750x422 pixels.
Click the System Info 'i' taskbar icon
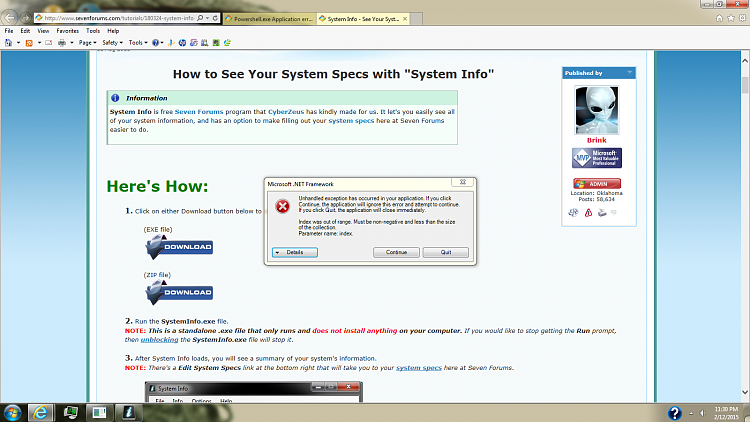coord(128,413)
